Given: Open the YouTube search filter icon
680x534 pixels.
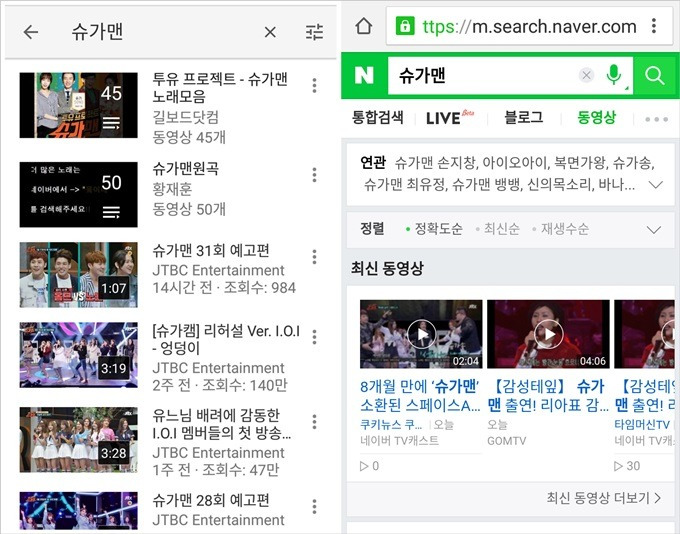Looking at the screenshot, I should pos(314,32).
